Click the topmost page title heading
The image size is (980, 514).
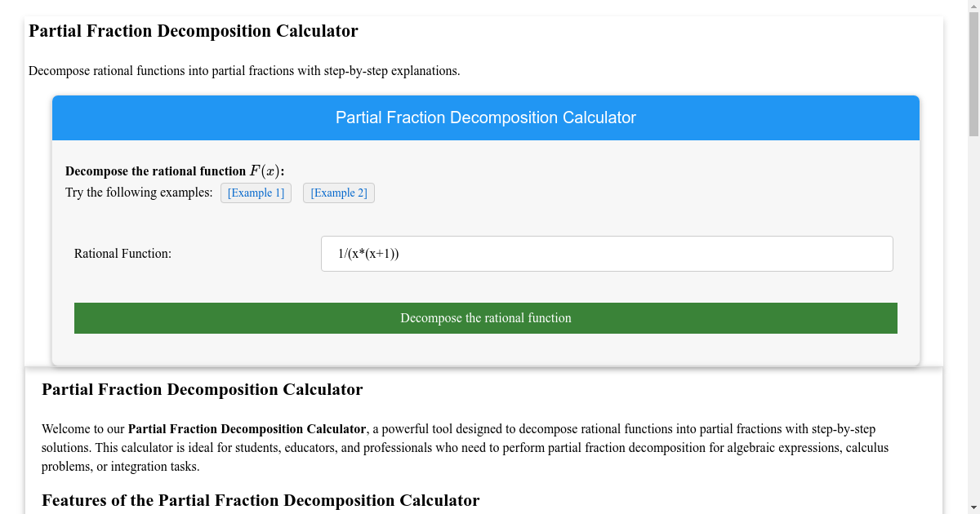click(194, 31)
